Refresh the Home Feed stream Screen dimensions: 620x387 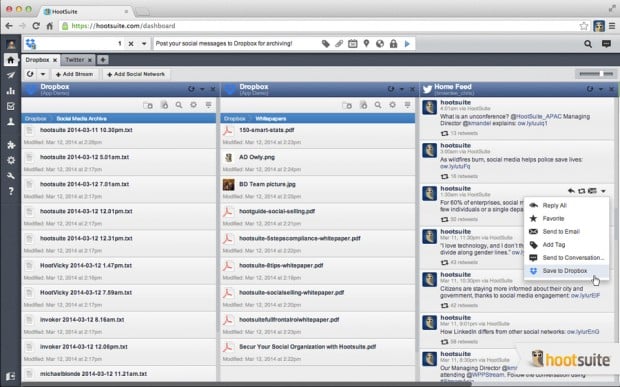pyautogui.click(x=590, y=89)
